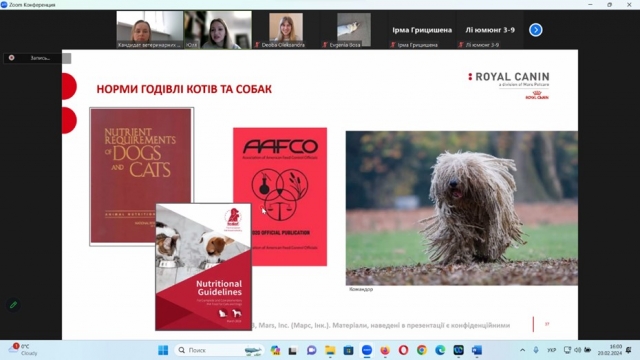Select the 'Лі юмюнг 3-9' participant tile
The height and width of the screenshot is (360, 640).
click(490, 30)
